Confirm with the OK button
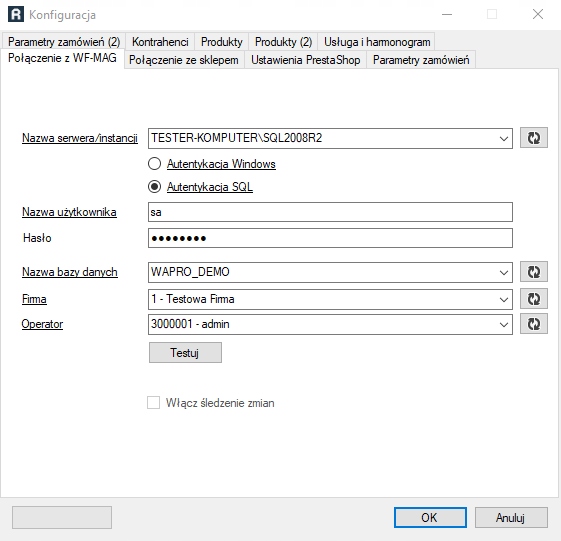This screenshot has height=541, width=561. click(x=430, y=517)
